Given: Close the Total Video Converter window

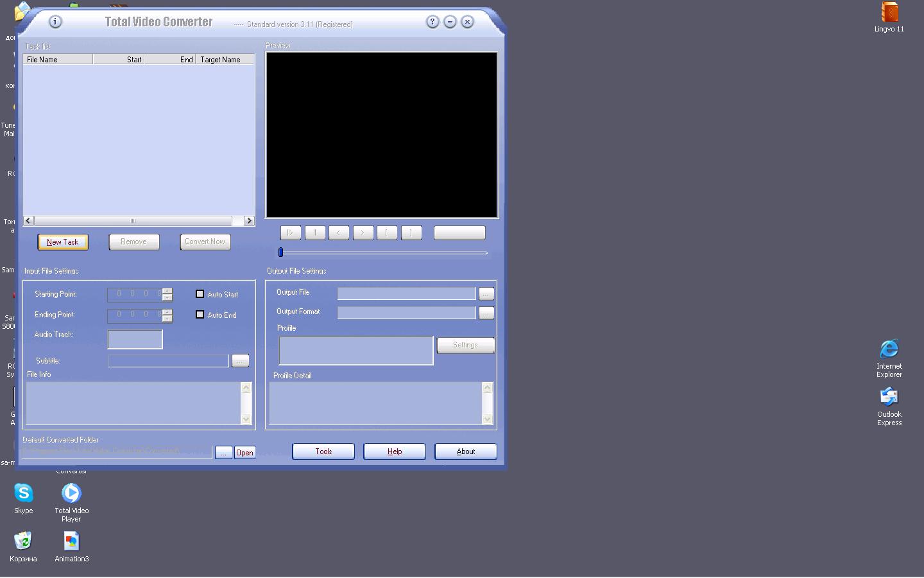Looking at the screenshot, I should tap(468, 22).
